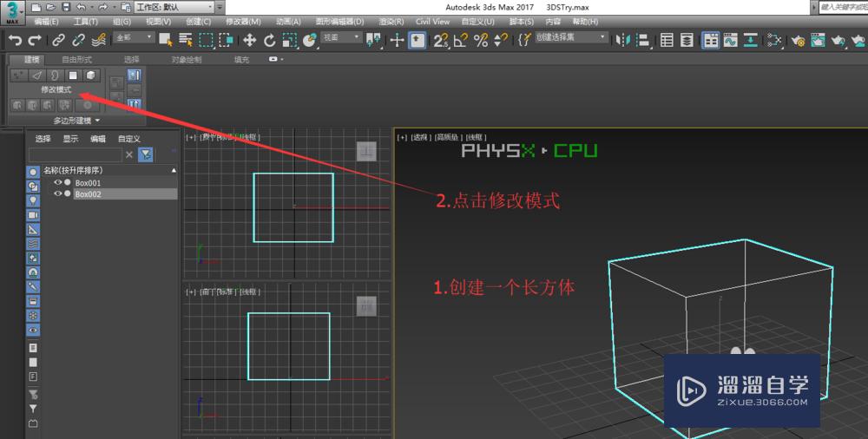The height and width of the screenshot is (439, 868).
Task: Switch to the 对象绘制 ribbon tab
Action: [187, 59]
